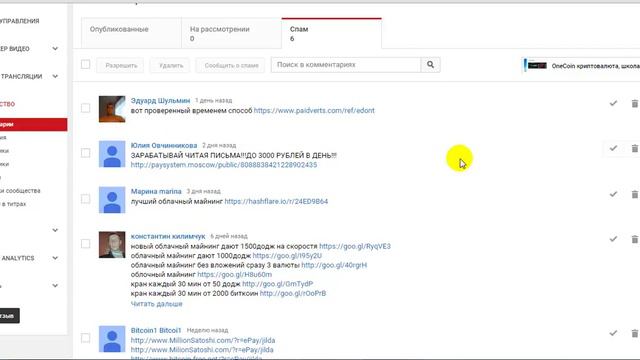
Task: Open the goo.gl/RyqVE3 link
Action: 355,247
